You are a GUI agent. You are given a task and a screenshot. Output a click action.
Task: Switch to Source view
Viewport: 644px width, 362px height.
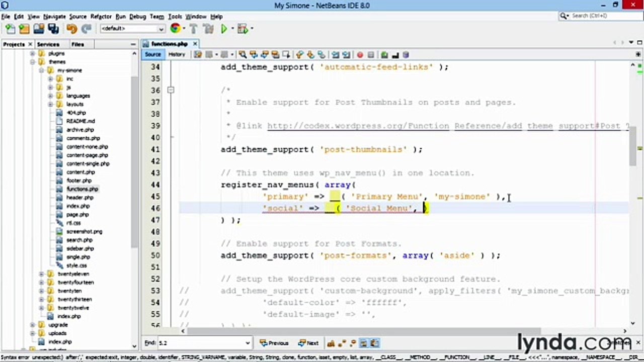(x=153, y=54)
